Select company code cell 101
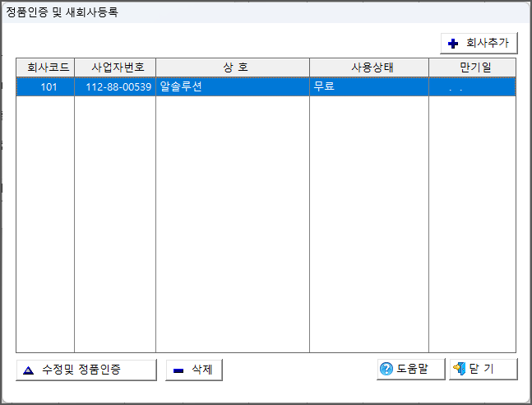Screen dimensions: 532x405 [x=45, y=87]
